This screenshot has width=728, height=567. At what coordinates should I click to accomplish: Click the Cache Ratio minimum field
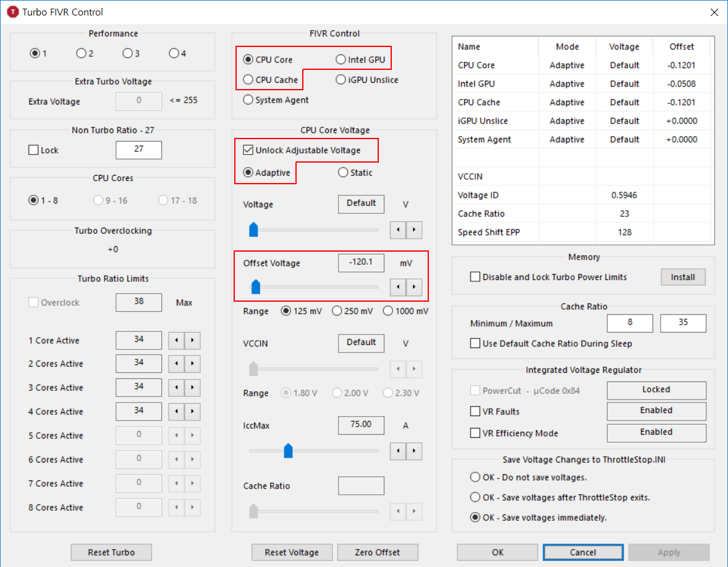(x=630, y=323)
